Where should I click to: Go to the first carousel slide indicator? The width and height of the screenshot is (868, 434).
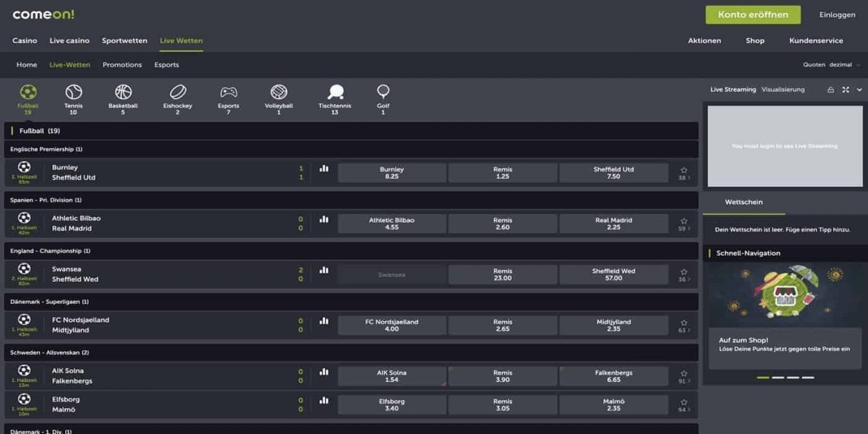click(x=762, y=378)
